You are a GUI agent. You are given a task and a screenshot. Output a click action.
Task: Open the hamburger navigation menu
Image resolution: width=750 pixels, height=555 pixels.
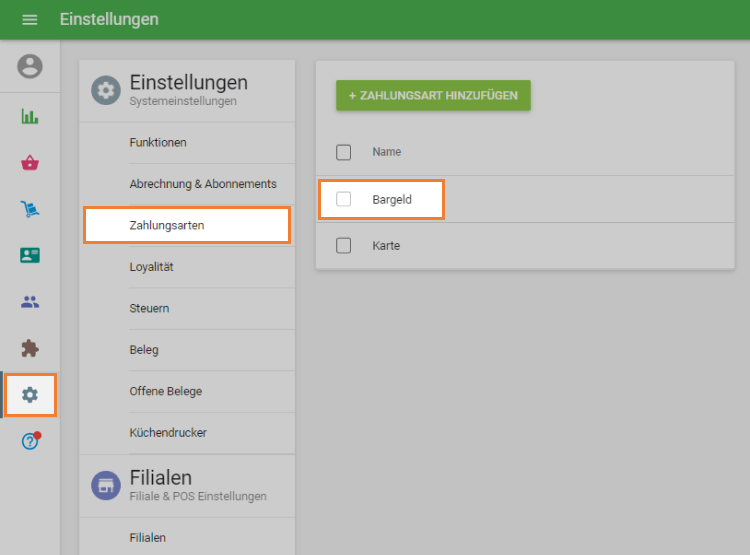pos(30,20)
